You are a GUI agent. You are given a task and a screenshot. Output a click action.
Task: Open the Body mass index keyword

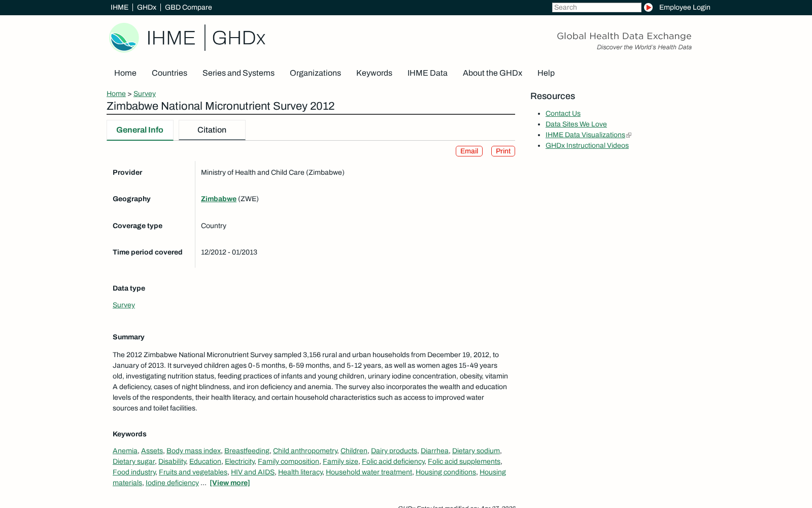pos(193,451)
